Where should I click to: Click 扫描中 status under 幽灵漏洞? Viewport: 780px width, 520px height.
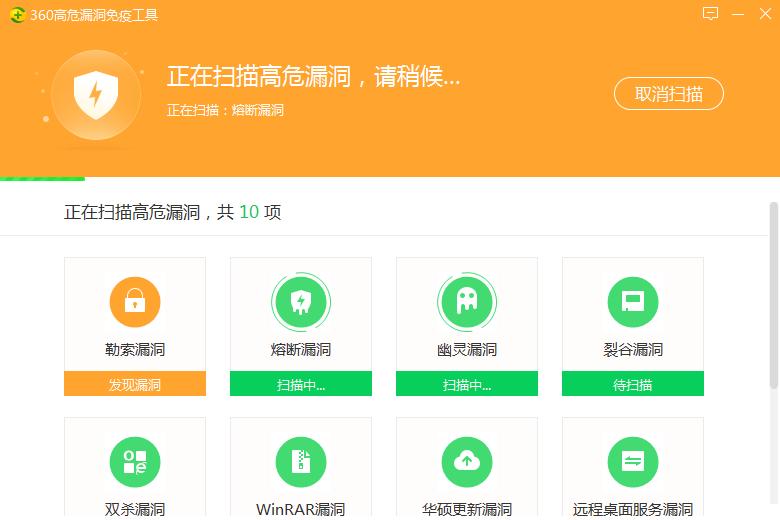[x=467, y=384]
